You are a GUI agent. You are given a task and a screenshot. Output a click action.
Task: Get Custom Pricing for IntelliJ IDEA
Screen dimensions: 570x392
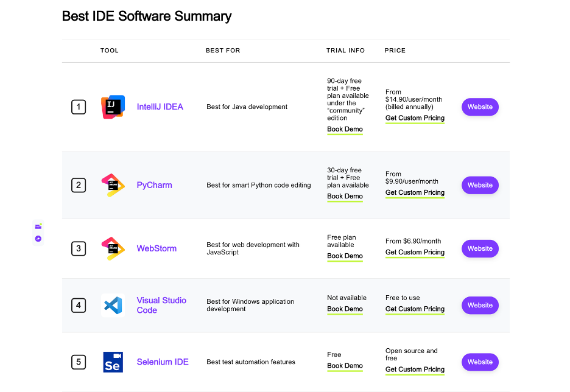point(415,118)
